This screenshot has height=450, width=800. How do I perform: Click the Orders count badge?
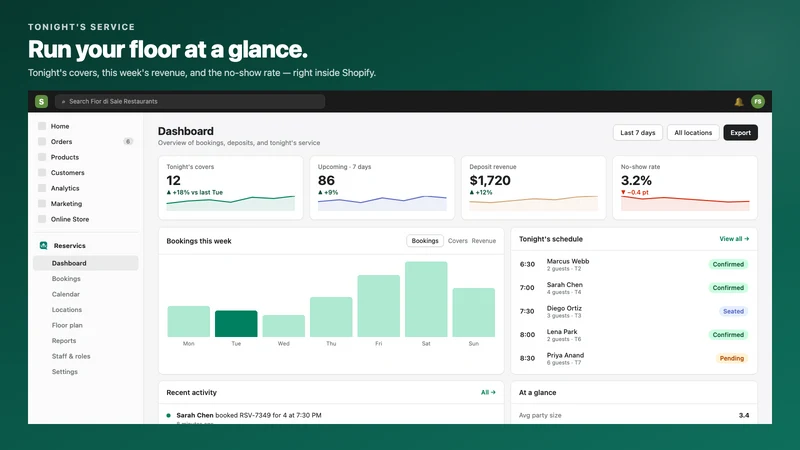pyautogui.click(x=128, y=141)
